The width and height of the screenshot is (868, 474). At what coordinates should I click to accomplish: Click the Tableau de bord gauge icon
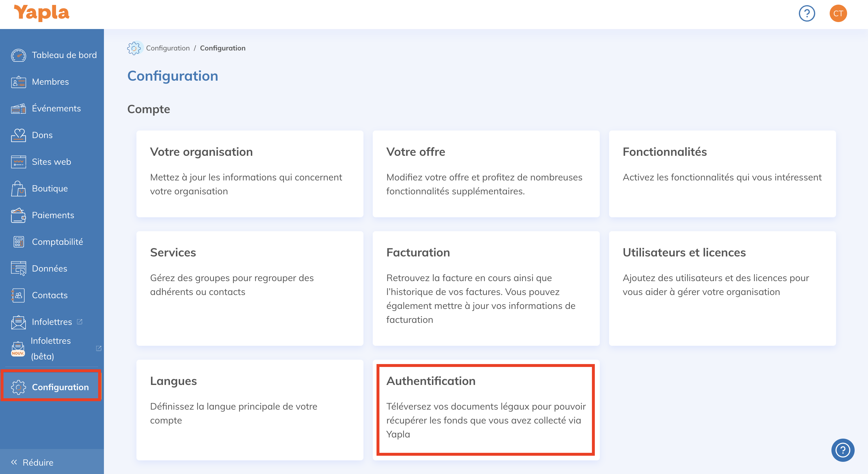18,55
